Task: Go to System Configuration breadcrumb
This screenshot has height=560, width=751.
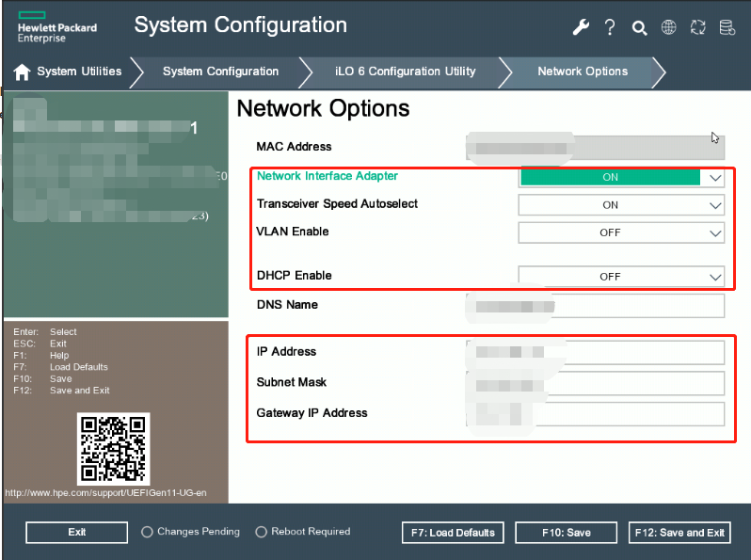Action: 220,72
